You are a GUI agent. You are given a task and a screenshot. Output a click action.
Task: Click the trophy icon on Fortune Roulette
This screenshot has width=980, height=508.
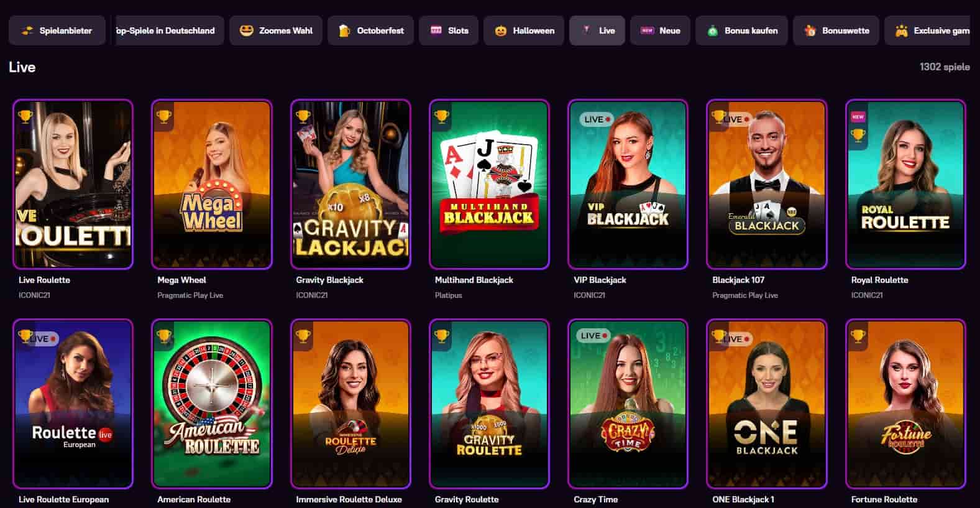858,336
